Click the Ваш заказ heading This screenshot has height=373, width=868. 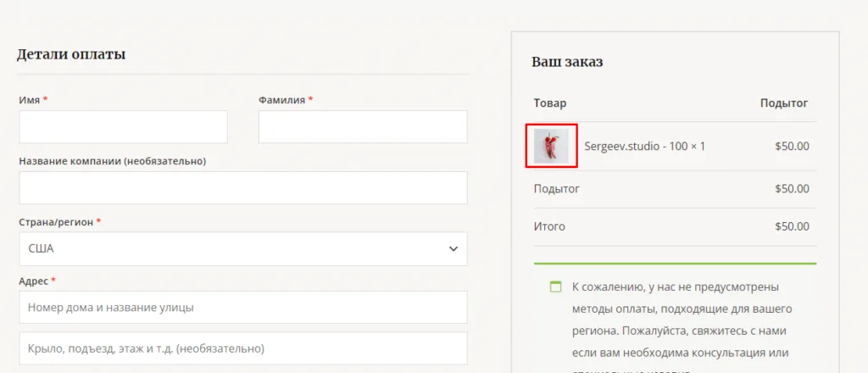[x=567, y=62]
